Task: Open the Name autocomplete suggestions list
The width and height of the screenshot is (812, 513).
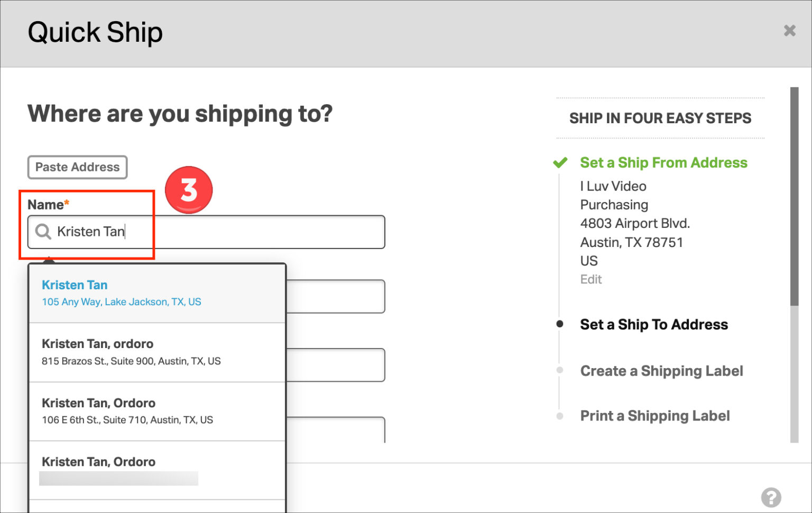Action: coord(206,232)
